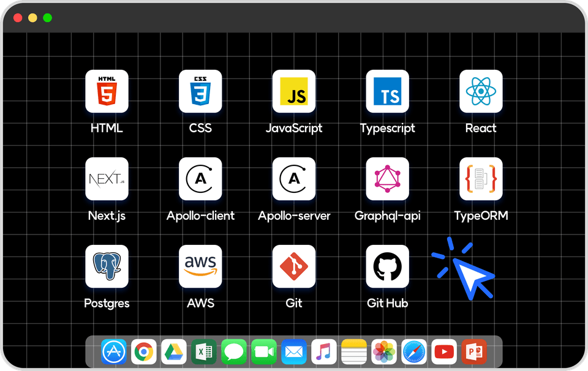Viewport: 588px width, 371px height.
Task: Click the "Typescript" label
Action: [387, 129]
